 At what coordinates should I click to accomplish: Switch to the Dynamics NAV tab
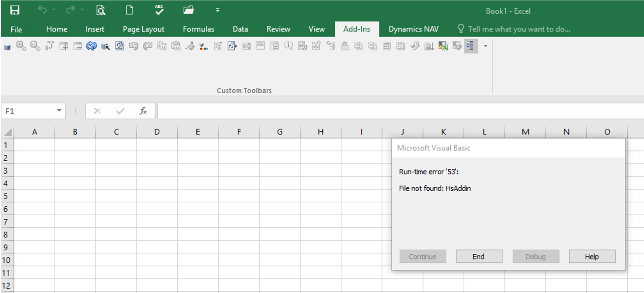413,29
